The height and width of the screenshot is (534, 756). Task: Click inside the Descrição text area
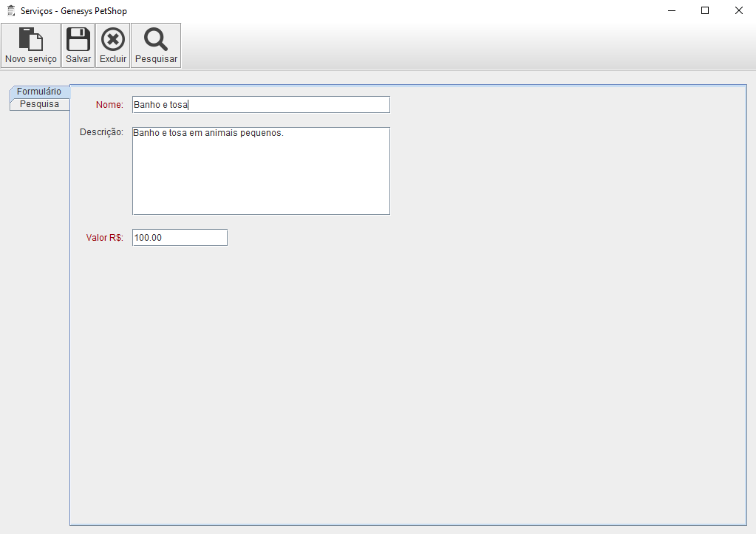click(260, 171)
